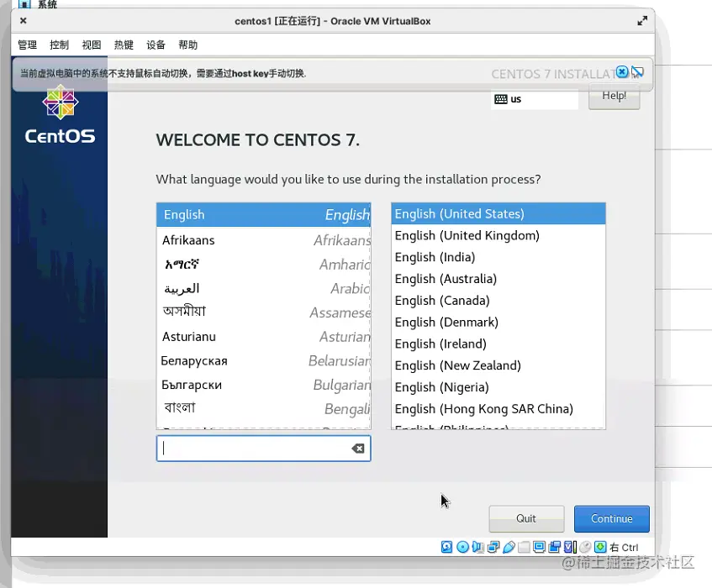Select Amharic in the language list
Image resolution: width=712 pixels, height=588 pixels.
[x=263, y=264]
